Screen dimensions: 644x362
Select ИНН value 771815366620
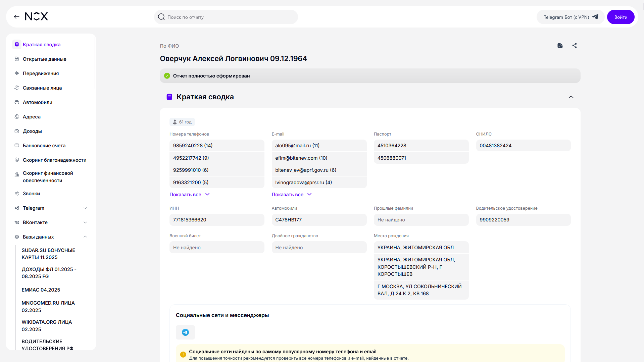[217, 220]
